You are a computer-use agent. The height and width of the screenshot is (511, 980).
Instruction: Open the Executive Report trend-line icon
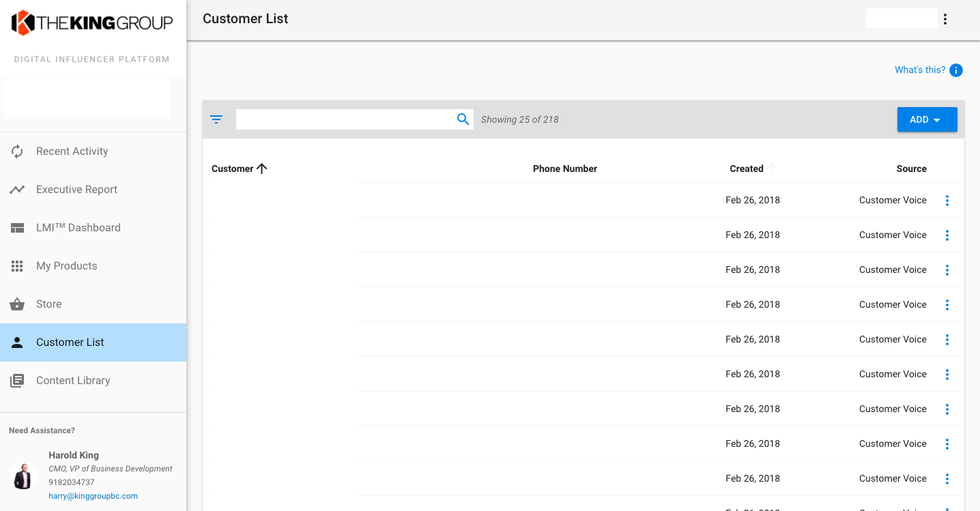(17, 190)
